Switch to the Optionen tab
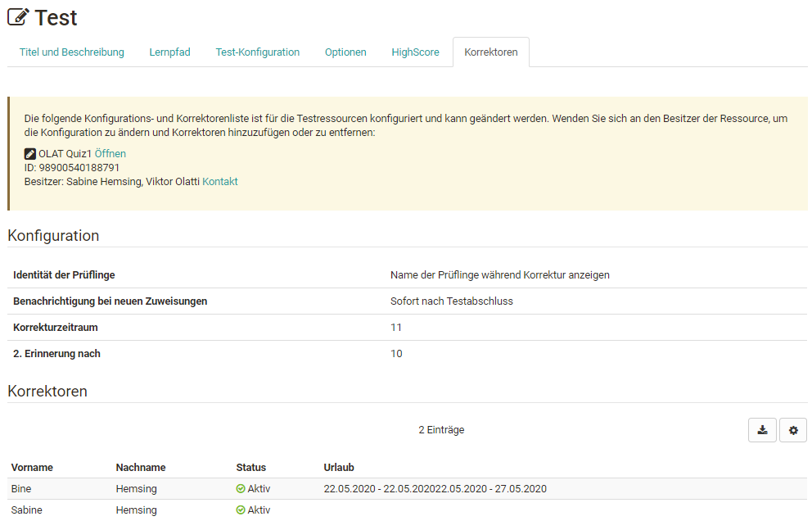The height and width of the screenshot is (530, 812). pyautogui.click(x=345, y=52)
